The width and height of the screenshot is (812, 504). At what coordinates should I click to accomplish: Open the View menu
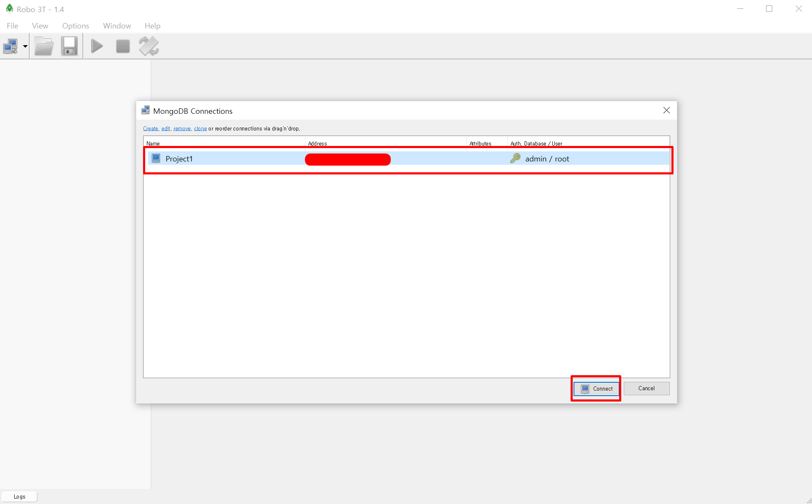coord(40,26)
